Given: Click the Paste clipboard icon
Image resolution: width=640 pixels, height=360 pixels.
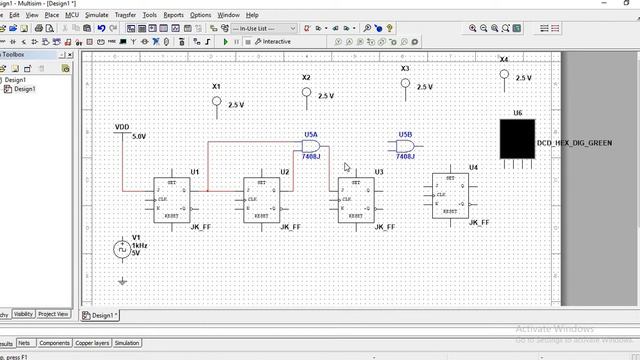Looking at the screenshot, I should 87,28.
